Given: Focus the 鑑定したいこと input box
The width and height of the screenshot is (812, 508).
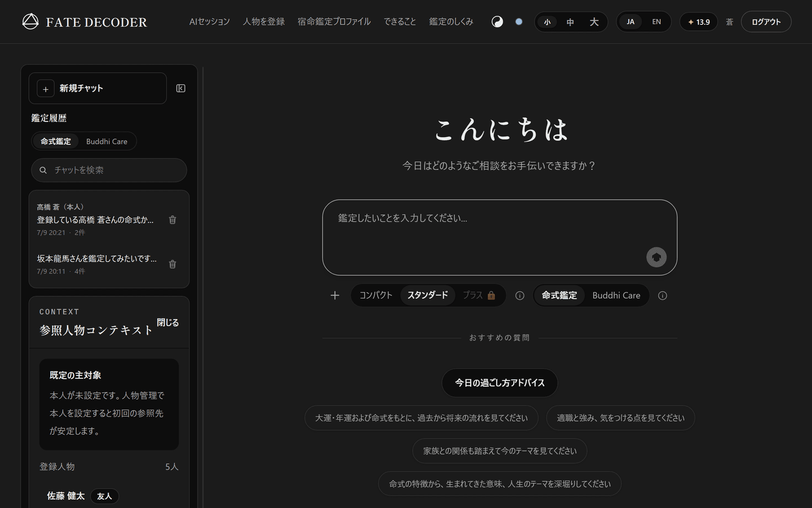Looking at the screenshot, I should (x=500, y=238).
